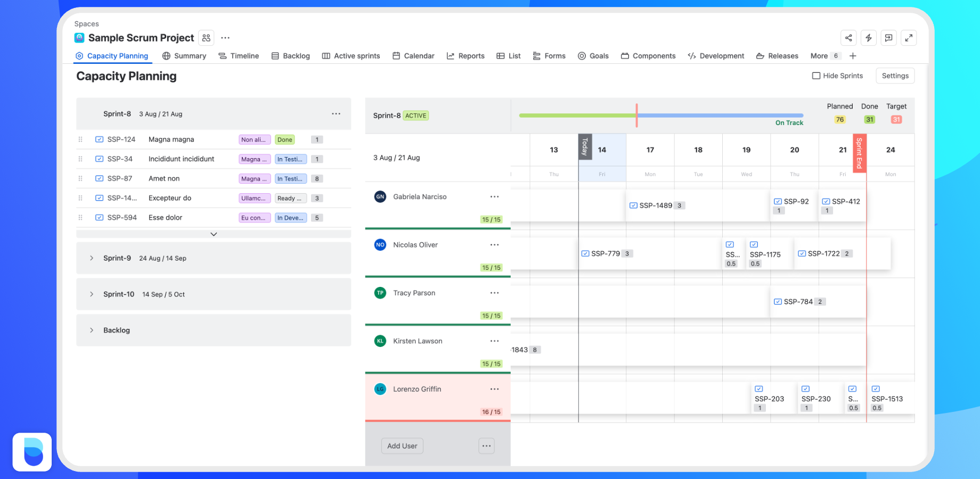Open Nicolas Oliver row options menu

(x=495, y=245)
